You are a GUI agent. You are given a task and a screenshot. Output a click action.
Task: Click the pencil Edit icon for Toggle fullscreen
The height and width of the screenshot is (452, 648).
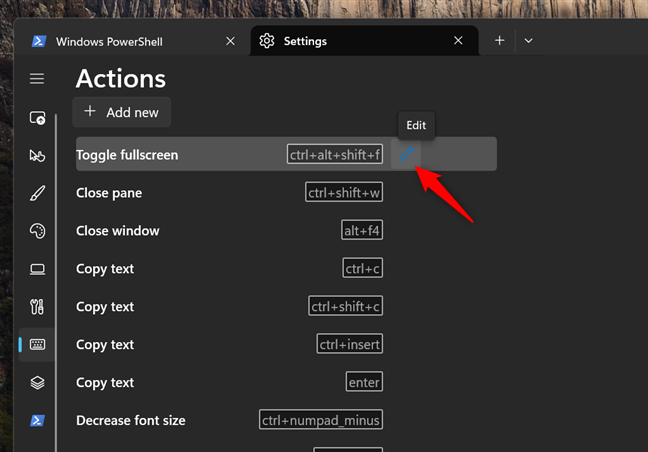pyautogui.click(x=406, y=155)
